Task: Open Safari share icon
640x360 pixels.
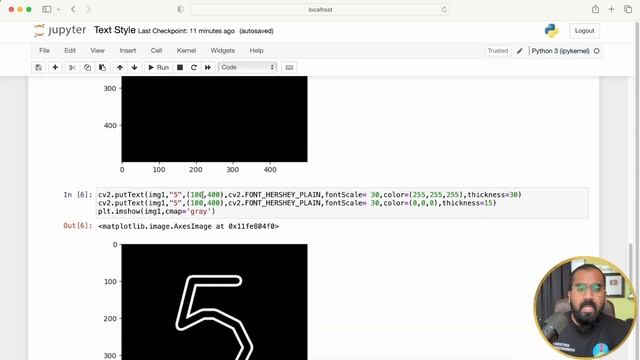Action: (596, 9)
